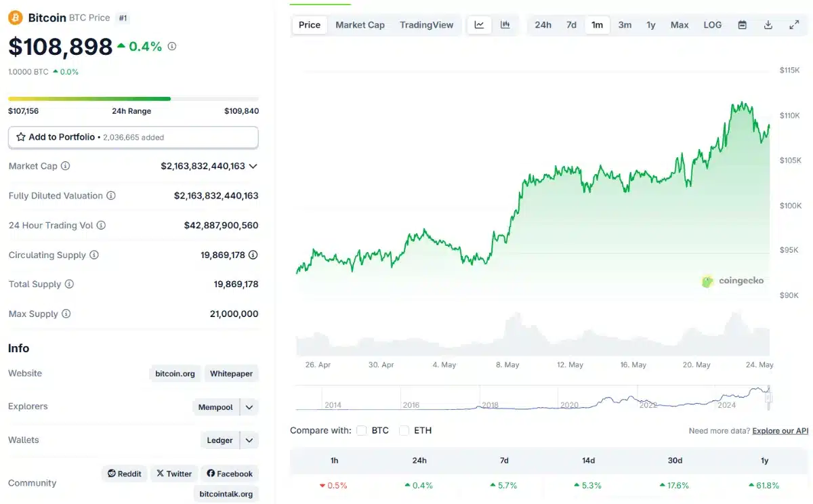Select the Market Cap tab

(x=360, y=25)
